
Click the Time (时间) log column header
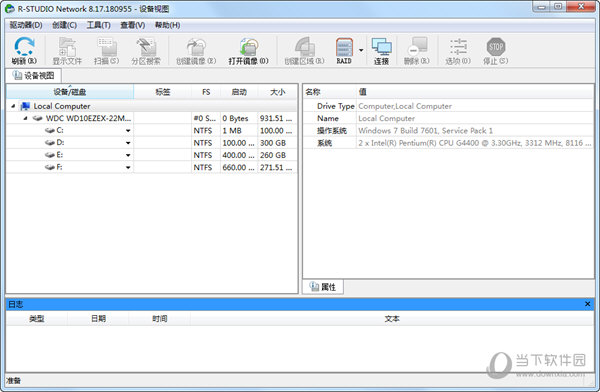[x=160, y=318]
